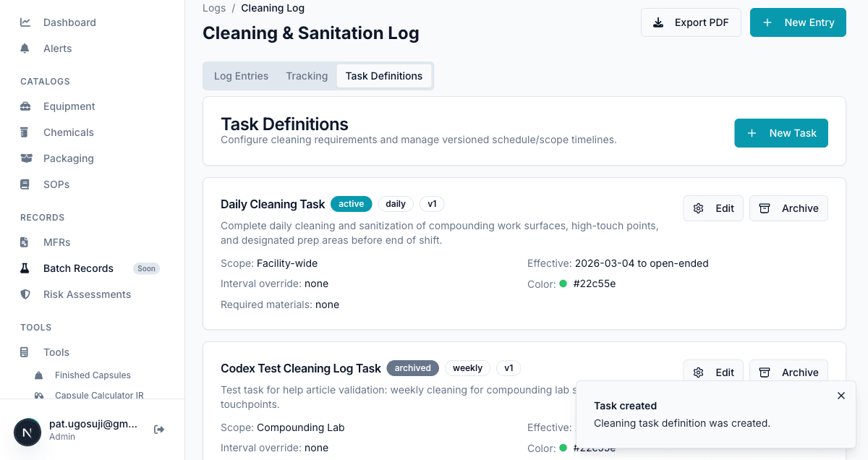This screenshot has width=868, height=460.
Task: Select the Alerts bell icon
Action: pos(25,48)
